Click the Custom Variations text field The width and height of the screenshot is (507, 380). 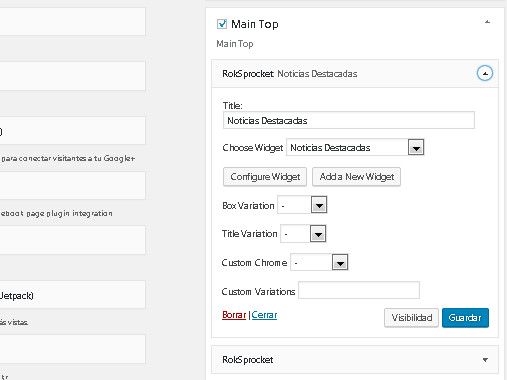[x=359, y=290]
